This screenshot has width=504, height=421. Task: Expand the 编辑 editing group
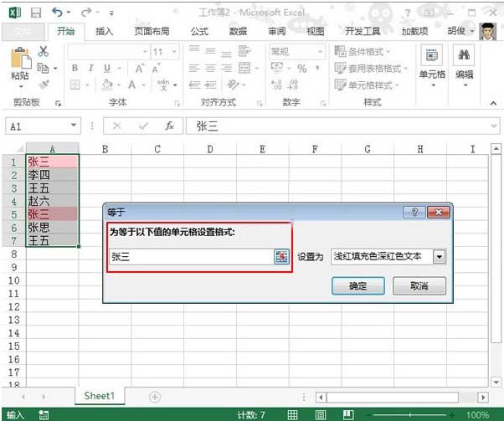465,66
